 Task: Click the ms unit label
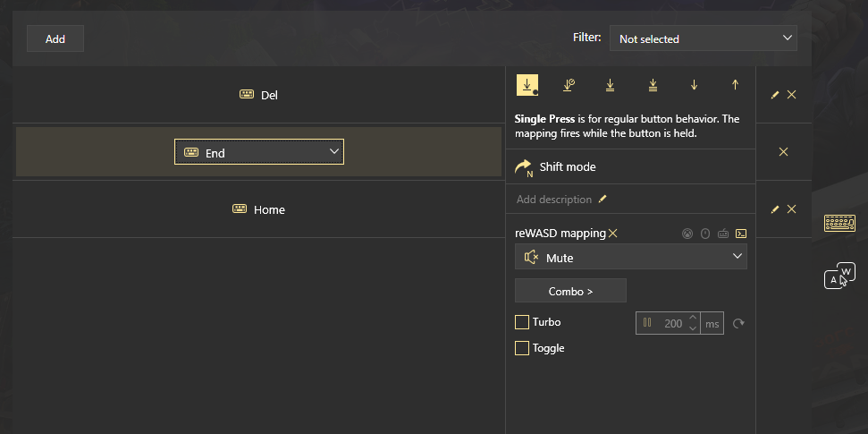pos(712,324)
